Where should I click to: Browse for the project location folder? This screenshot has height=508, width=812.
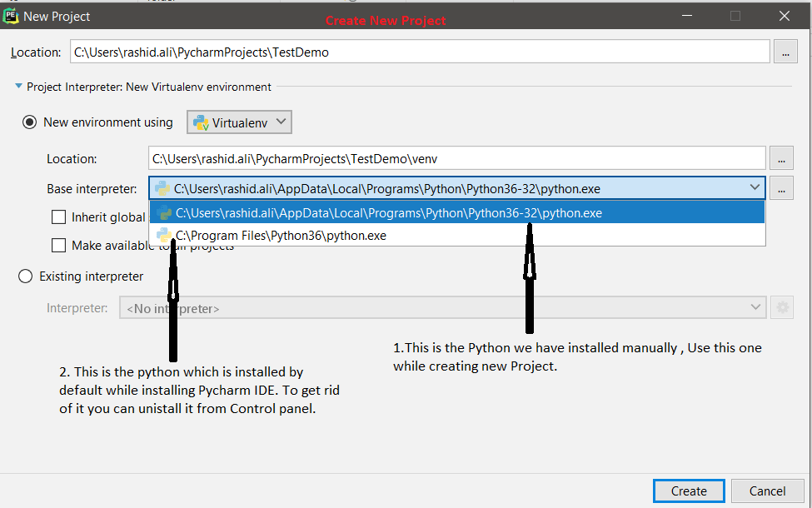click(x=785, y=52)
